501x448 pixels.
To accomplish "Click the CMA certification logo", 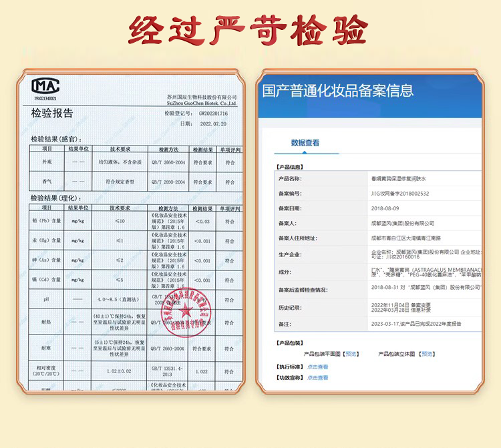I will pyautogui.click(x=45, y=86).
